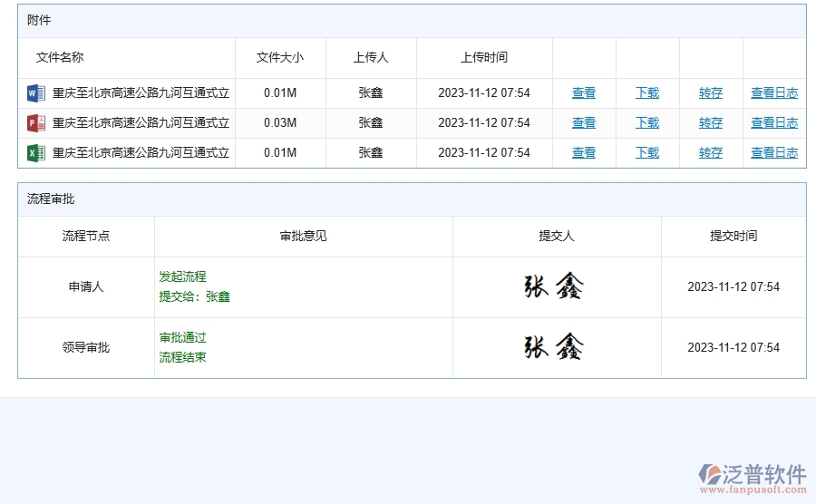Select Word file name 重庆至北京高速公路九河互通式立
The height and width of the screenshot is (504, 816).
pos(141,93)
